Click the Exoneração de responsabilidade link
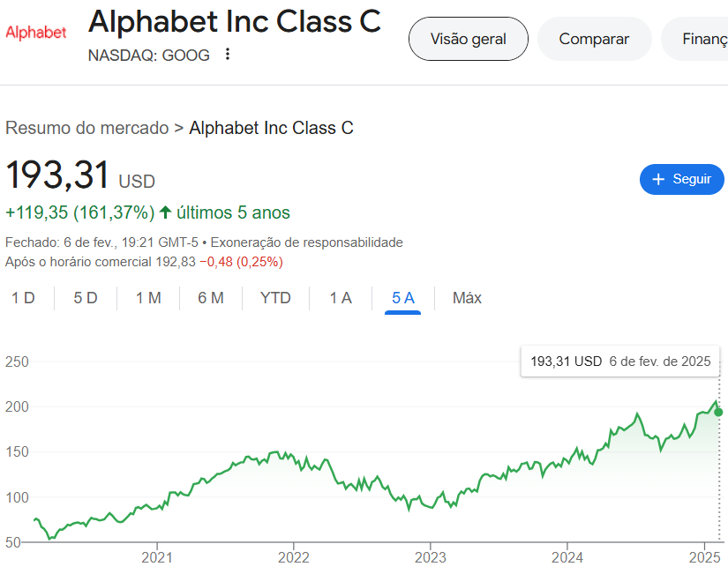Image resolution: width=728 pixels, height=574 pixels. pyautogui.click(x=307, y=242)
